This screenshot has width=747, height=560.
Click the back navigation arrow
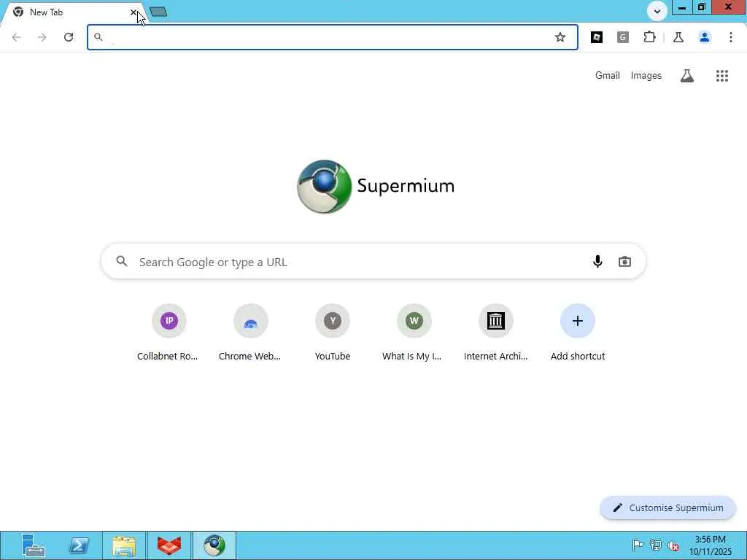click(16, 37)
